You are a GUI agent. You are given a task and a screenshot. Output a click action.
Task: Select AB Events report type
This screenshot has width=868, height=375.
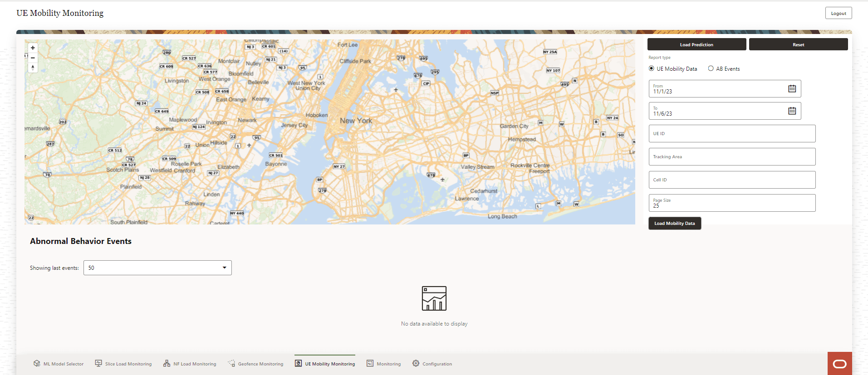tap(711, 68)
